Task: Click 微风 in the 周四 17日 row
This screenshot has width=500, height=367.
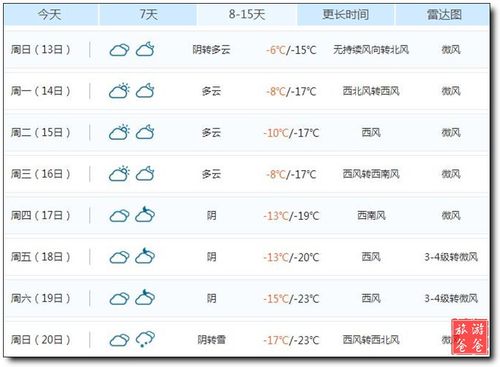Action: (451, 216)
